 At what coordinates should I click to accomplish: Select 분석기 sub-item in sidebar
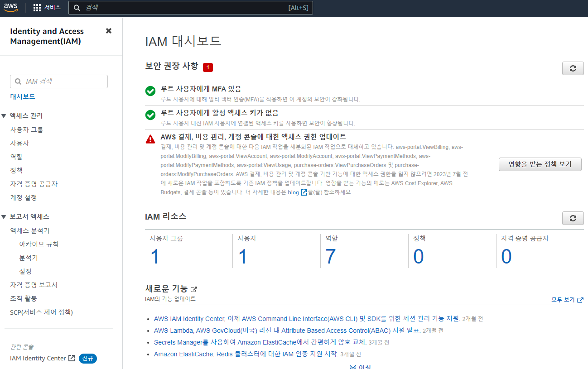29,258
